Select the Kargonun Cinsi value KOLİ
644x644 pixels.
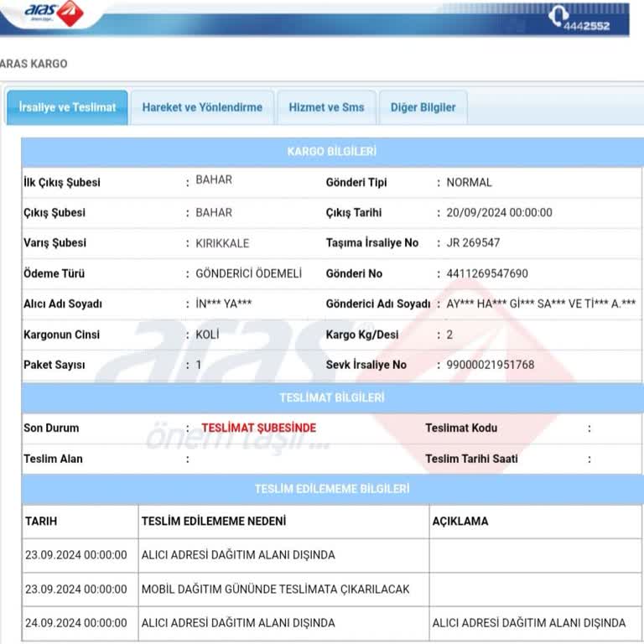pos(207,335)
